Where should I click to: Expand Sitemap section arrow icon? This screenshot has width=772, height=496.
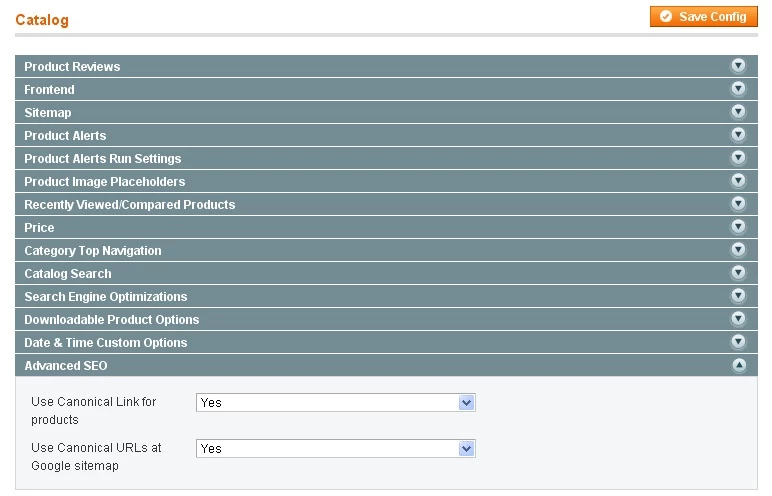click(738, 112)
